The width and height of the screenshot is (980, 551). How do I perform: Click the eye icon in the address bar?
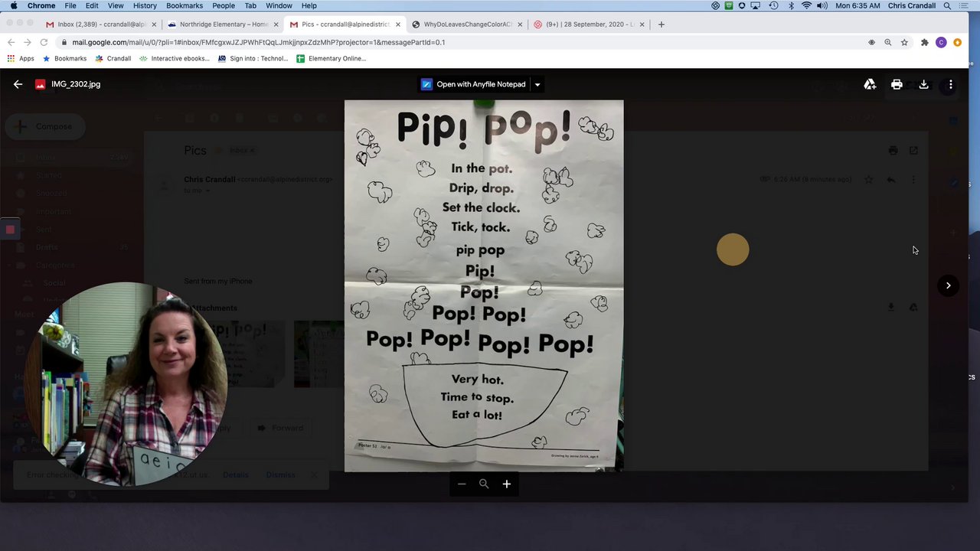[x=871, y=42]
